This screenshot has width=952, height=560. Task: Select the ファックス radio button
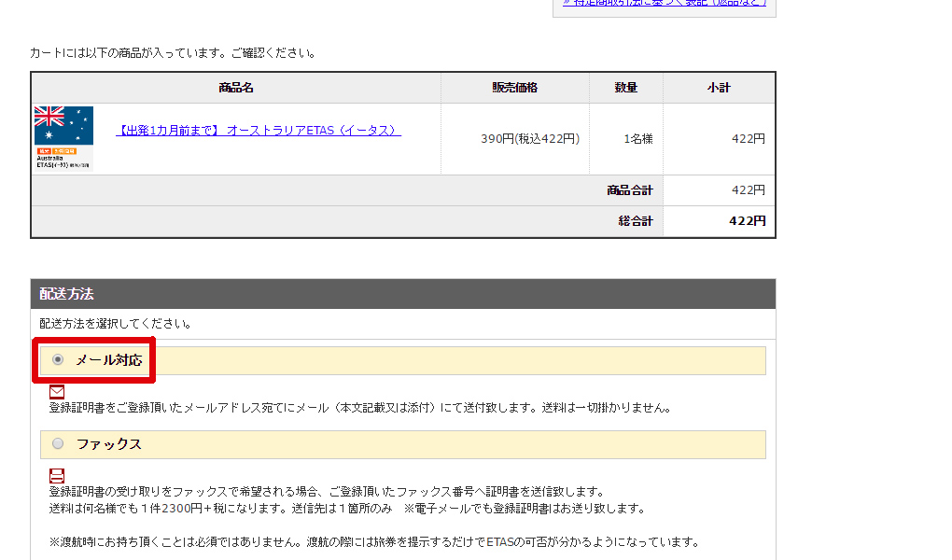pyautogui.click(x=58, y=443)
